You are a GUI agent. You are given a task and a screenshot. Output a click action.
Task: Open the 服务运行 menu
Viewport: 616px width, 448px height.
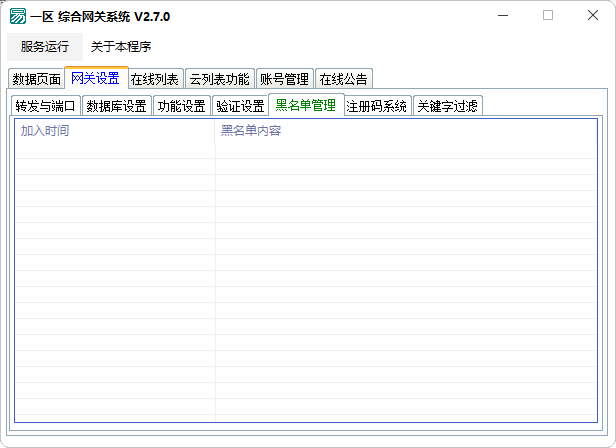click(45, 46)
